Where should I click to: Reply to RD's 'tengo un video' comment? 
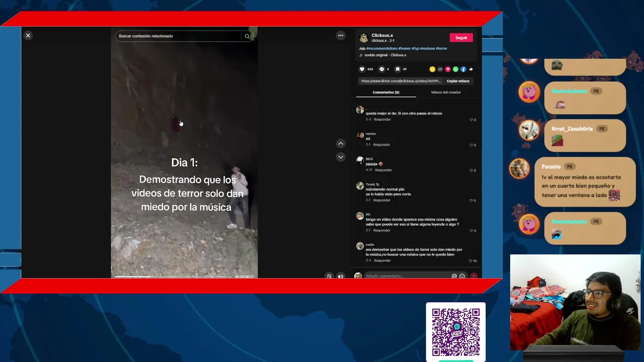381,230
